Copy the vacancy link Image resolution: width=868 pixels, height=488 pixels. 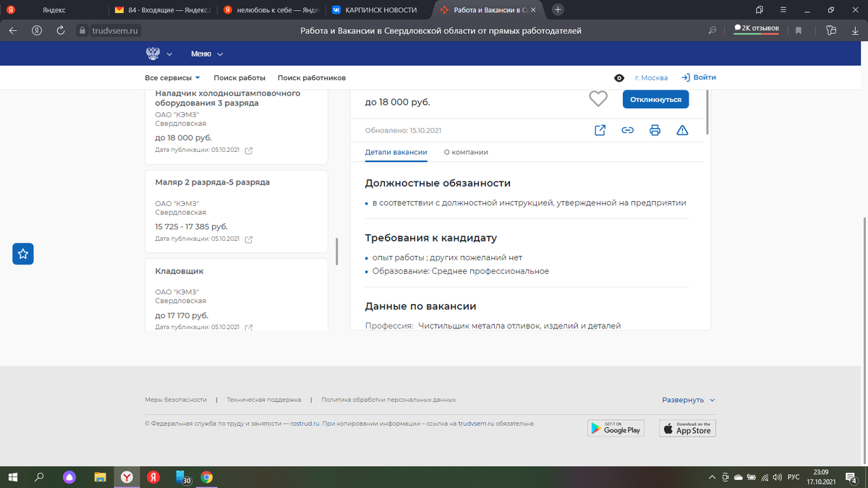(627, 130)
